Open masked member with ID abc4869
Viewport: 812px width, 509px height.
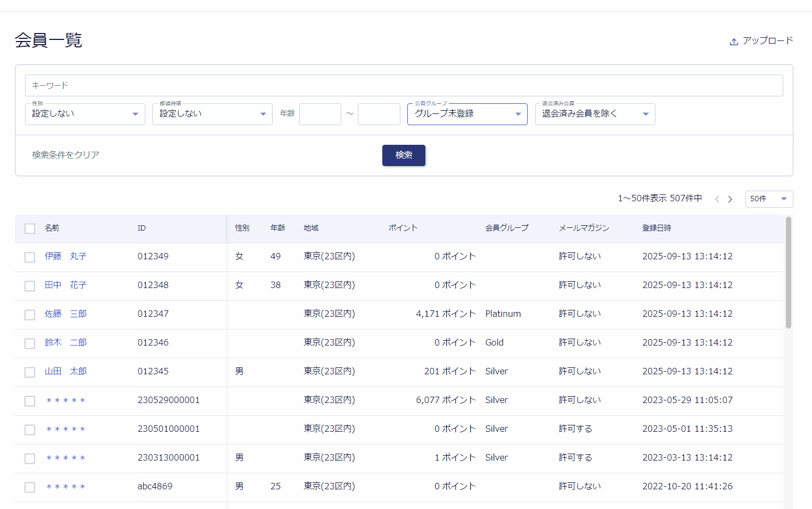pos(65,487)
